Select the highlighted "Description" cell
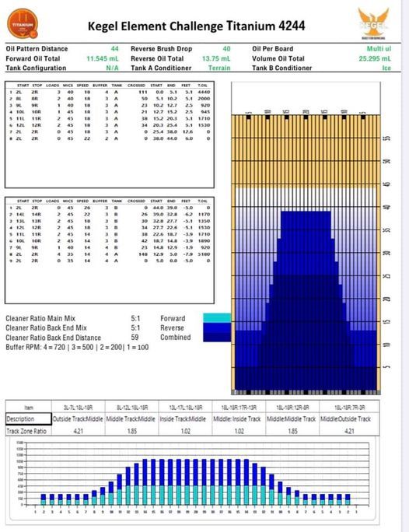 (x=29, y=418)
